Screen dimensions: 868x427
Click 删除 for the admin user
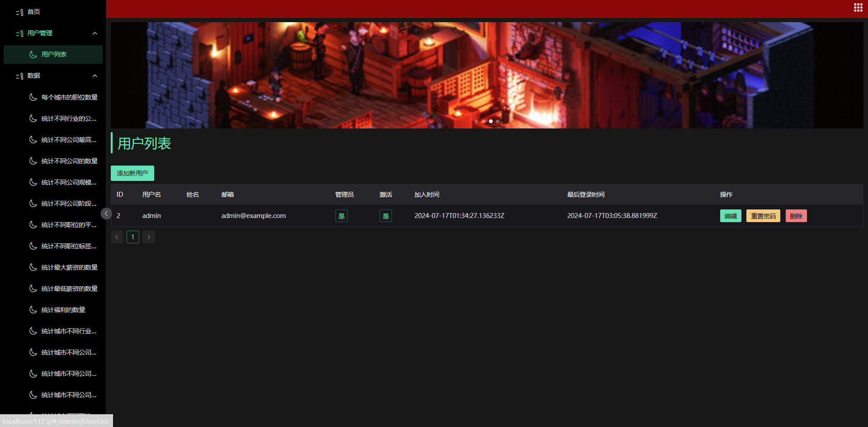click(x=796, y=216)
